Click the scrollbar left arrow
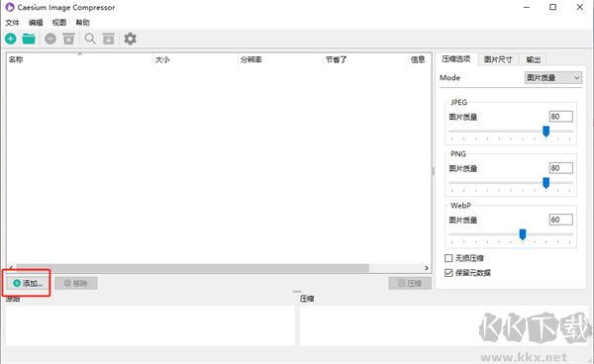 (11, 268)
